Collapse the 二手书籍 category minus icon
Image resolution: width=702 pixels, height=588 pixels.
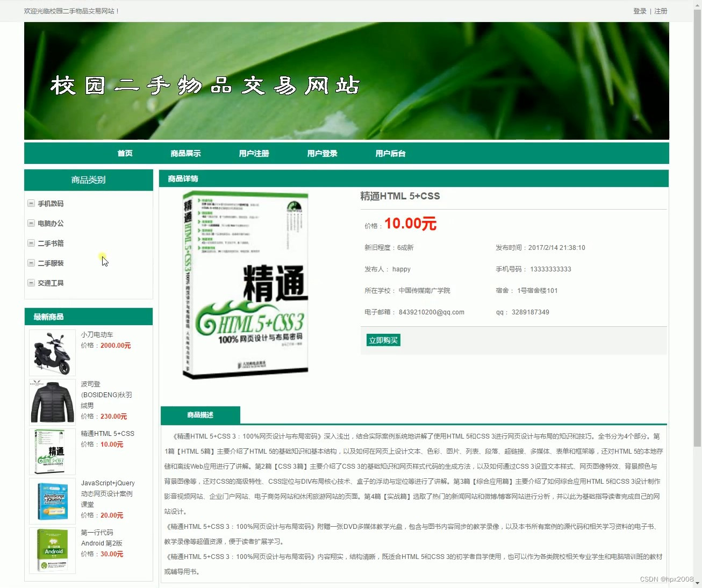(31, 243)
